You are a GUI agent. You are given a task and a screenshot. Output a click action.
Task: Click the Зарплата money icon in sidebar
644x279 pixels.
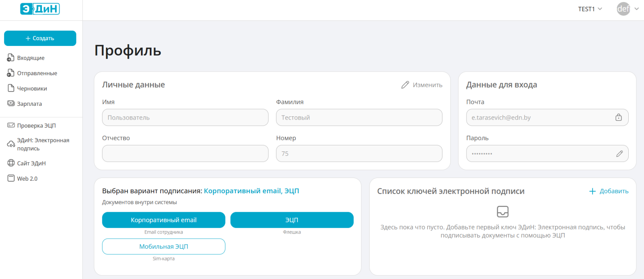pos(11,103)
